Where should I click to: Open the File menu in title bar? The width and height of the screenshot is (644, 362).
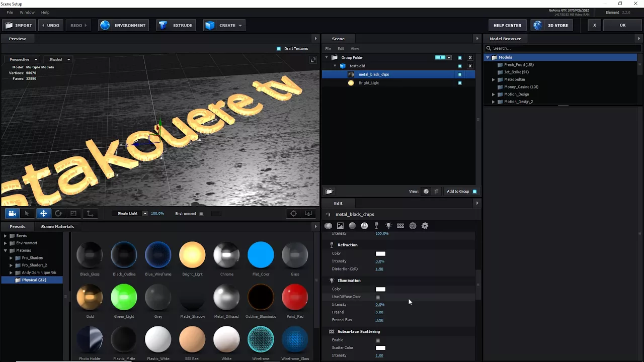coord(10,12)
